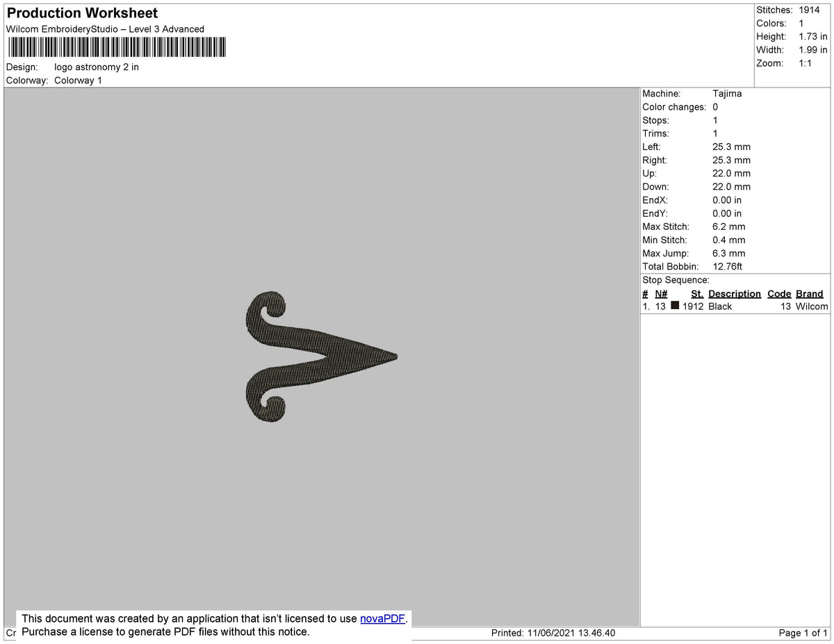Select the Colorway 1 field
This screenshot has height=644, width=834.
(x=78, y=80)
